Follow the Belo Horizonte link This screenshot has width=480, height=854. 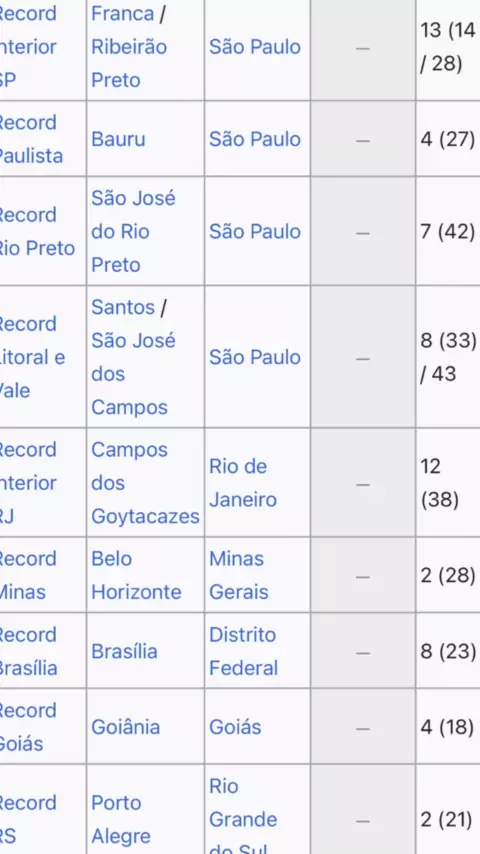pyautogui.click(x=136, y=575)
